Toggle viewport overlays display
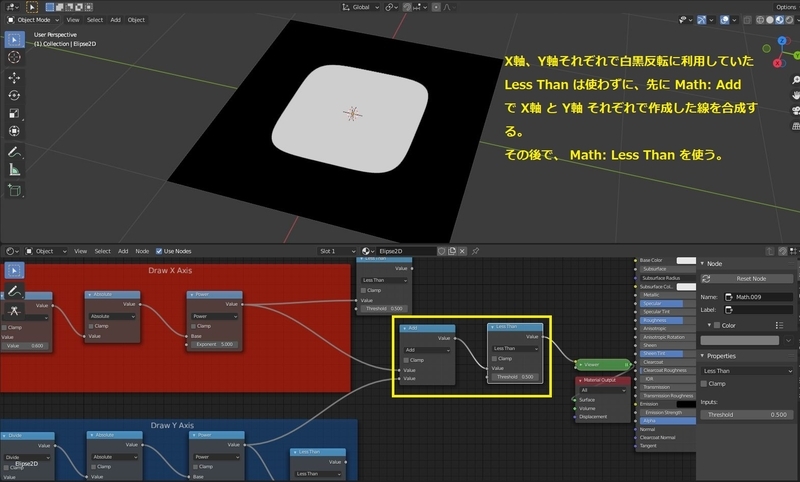The height and width of the screenshot is (482, 800). click(x=724, y=20)
